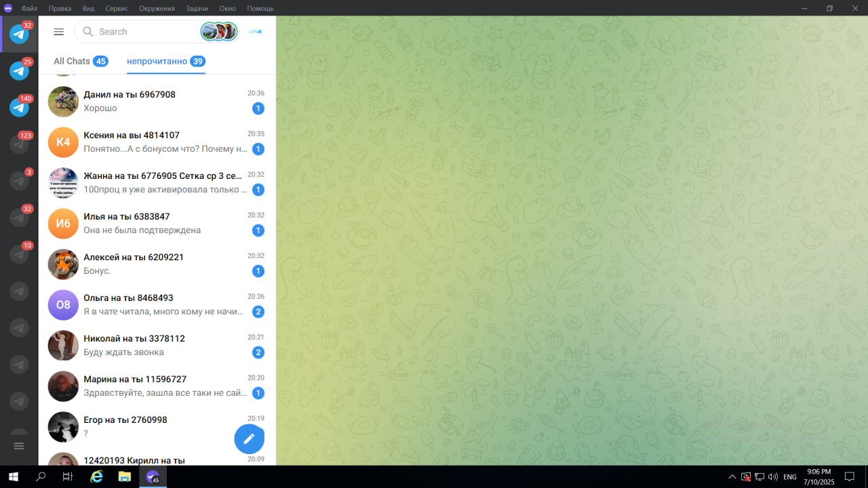Viewport: 868px width, 488px height.
Task: Open the active Telegram account with badge 32
Action: click(x=19, y=33)
